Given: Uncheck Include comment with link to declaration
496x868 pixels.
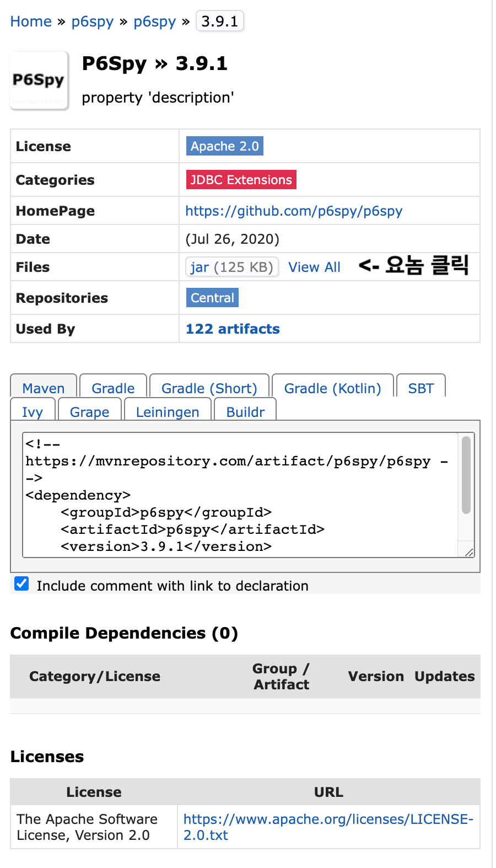Looking at the screenshot, I should tap(21, 583).
